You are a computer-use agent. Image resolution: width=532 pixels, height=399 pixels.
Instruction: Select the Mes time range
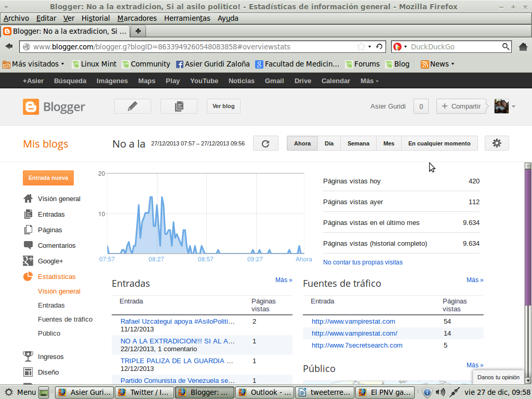389,143
